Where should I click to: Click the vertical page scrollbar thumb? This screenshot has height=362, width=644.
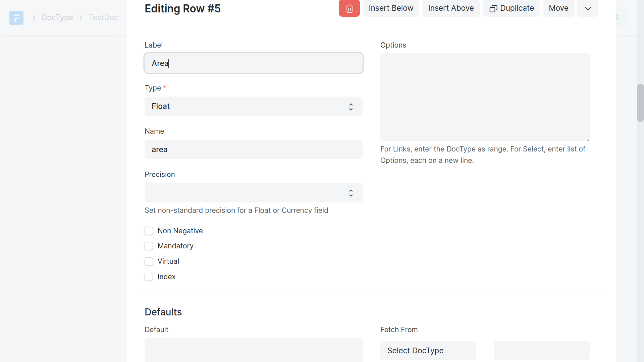coord(640,103)
